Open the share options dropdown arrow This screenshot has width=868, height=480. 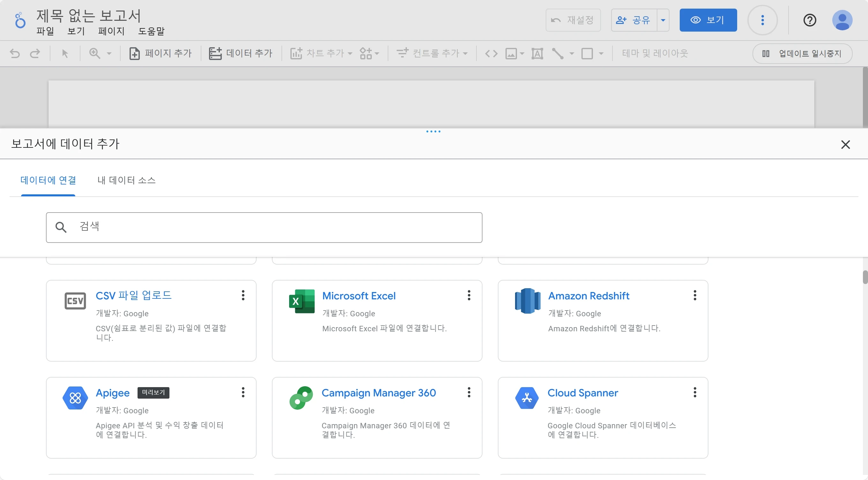click(663, 20)
